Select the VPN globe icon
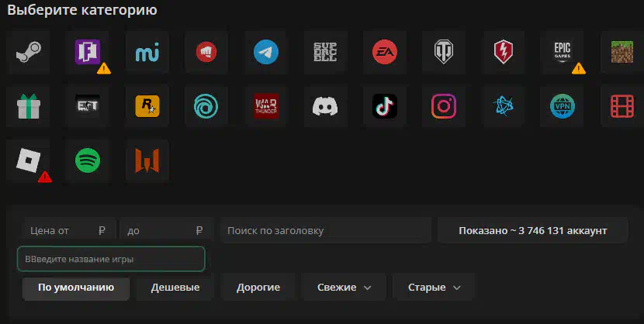 (x=563, y=106)
